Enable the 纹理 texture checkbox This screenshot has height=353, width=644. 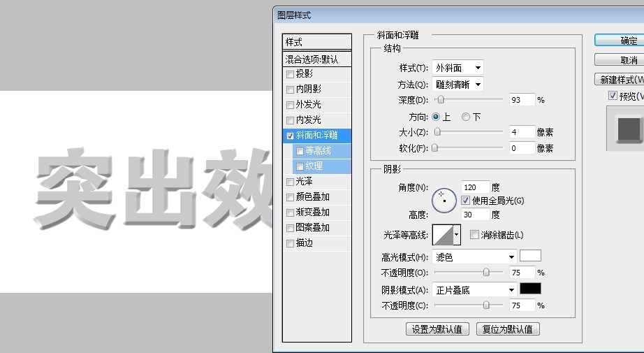point(300,166)
